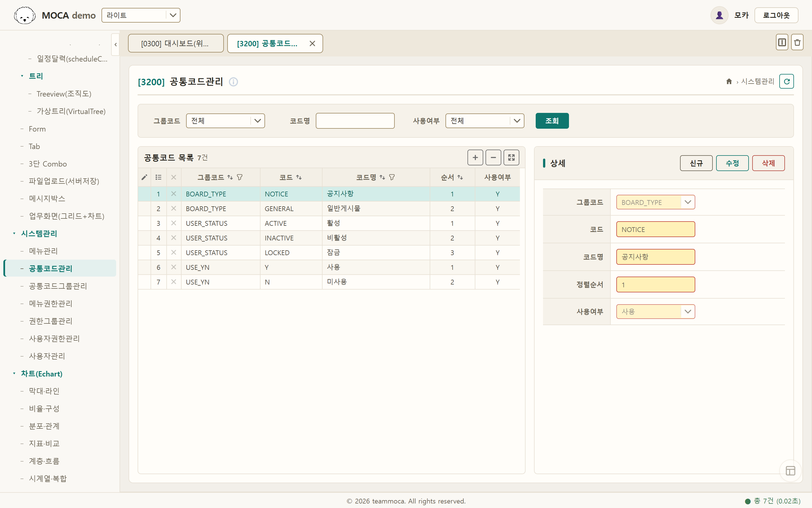Add a row with the plus button
Viewport: 812px width, 508px height.
475,157
